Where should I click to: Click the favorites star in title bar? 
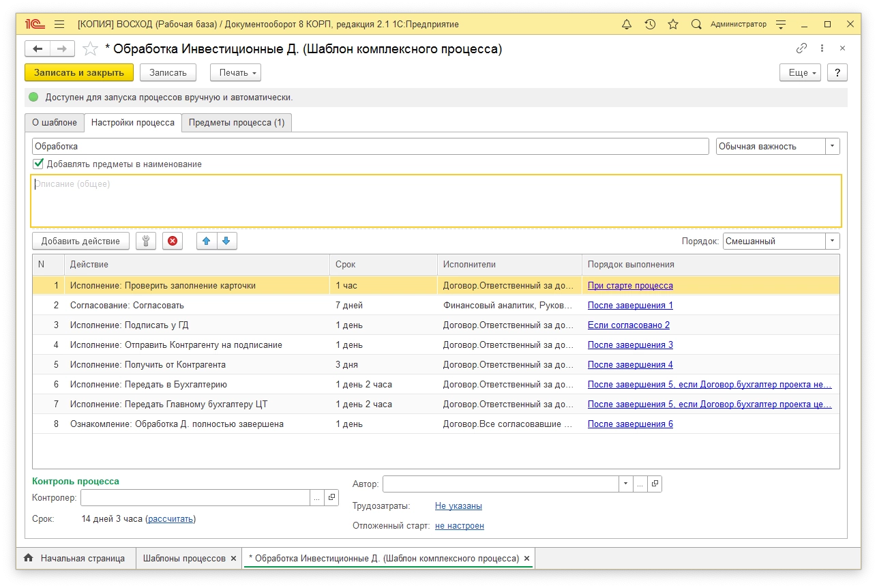point(673,24)
